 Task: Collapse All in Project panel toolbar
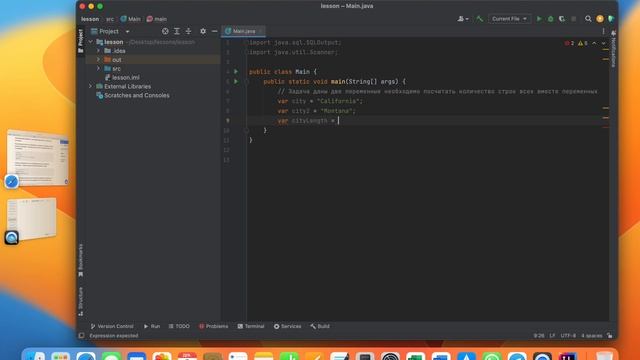tap(188, 31)
